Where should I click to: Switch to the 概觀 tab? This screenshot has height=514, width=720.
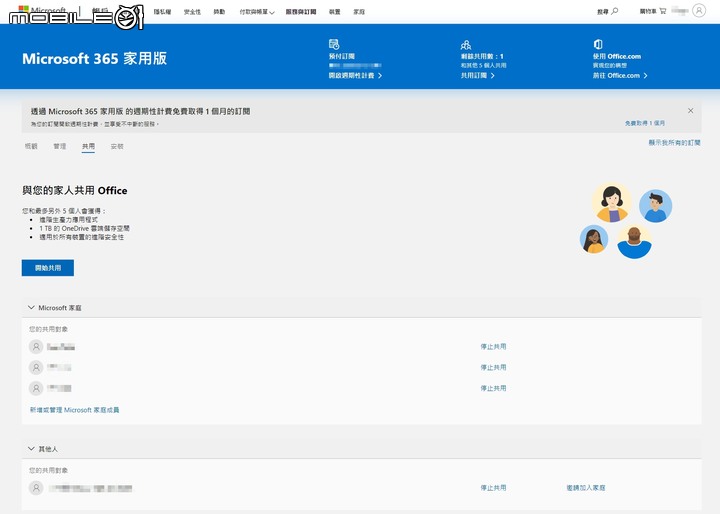(x=31, y=146)
